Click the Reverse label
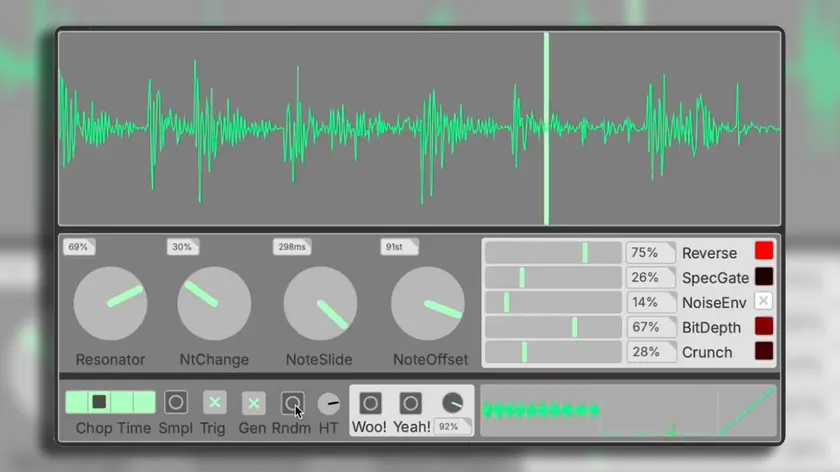This screenshot has width=840, height=472. 709,253
